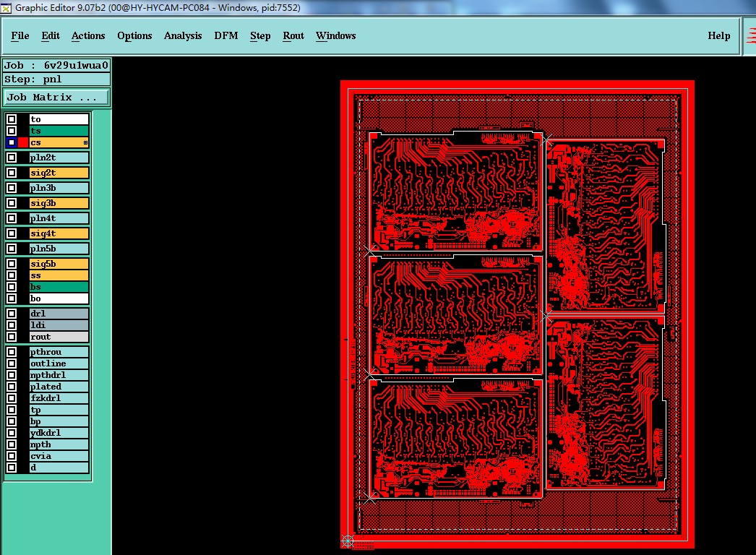The image size is (756, 555).
Task: Click the small grid marker on cs row
Action: point(85,143)
